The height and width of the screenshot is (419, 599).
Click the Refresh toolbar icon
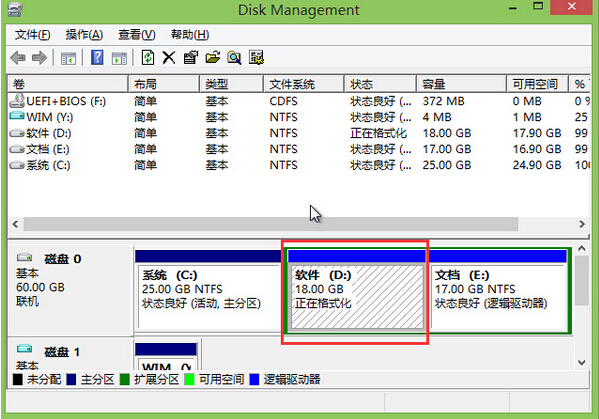click(148, 58)
